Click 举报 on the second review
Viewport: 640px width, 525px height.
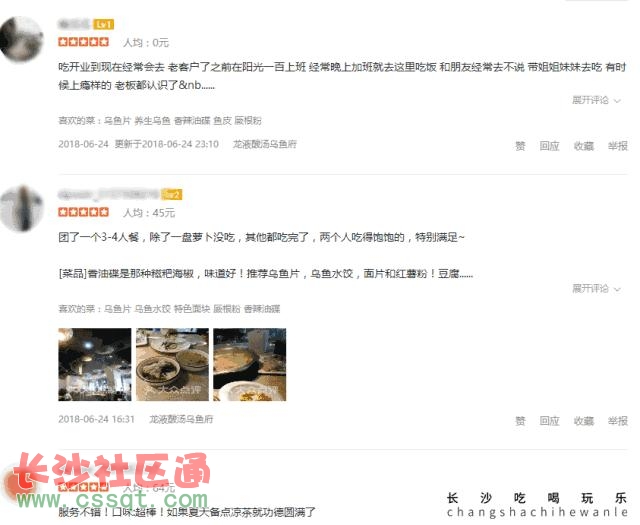point(618,421)
